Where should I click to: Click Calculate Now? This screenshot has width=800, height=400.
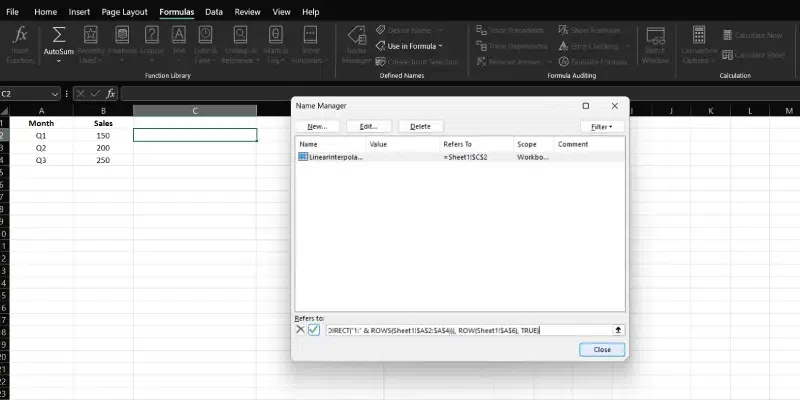[x=753, y=35]
